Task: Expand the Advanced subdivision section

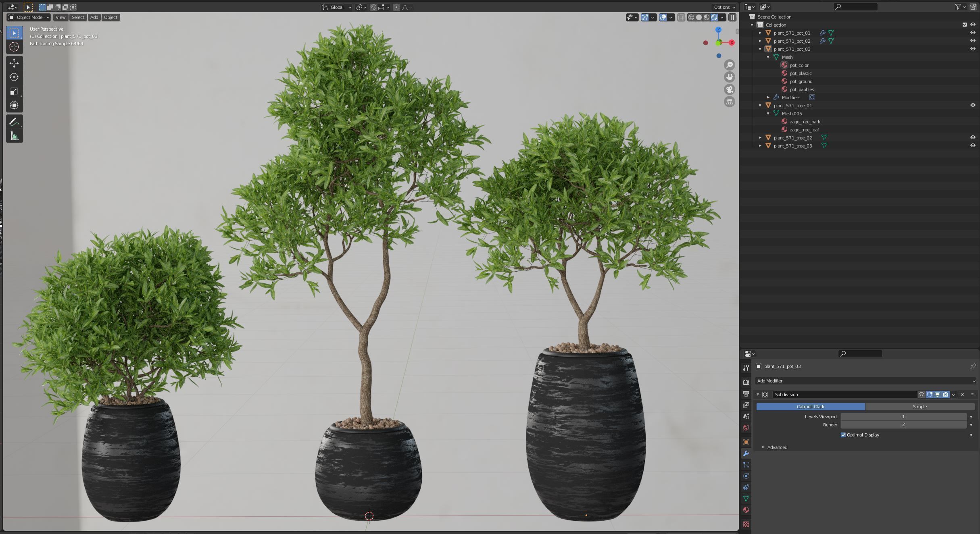Action: (763, 447)
